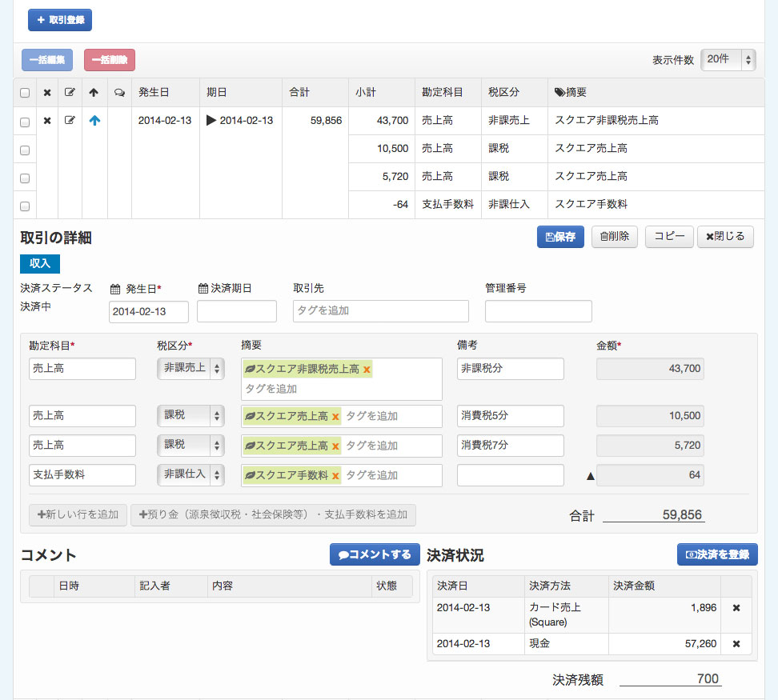Check the checkbox on the last table row
Screen dimensions: 778x700
[24, 205]
